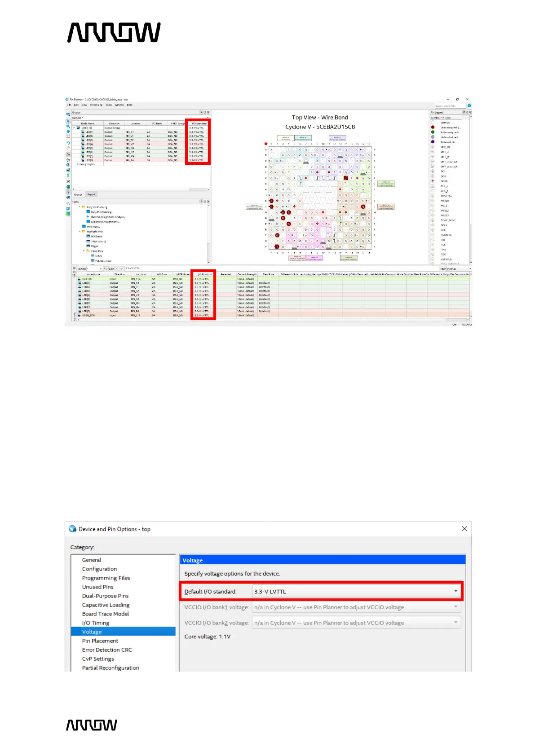Click the Search Intel FPGA globe icon

(x=469, y=105)
